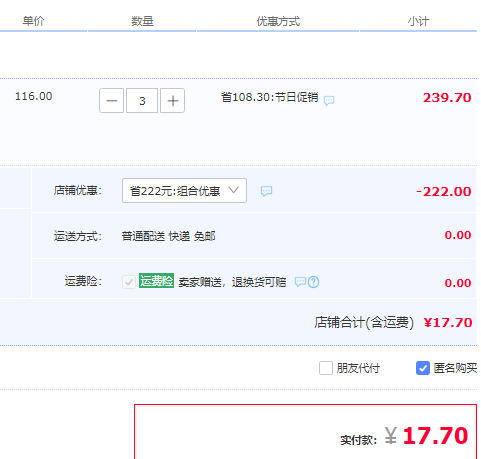The width and height of the screenshot is (481, 459).
Task: Click 普通配送 快递 免邮 shipping text
Action: tap(168, 236)
